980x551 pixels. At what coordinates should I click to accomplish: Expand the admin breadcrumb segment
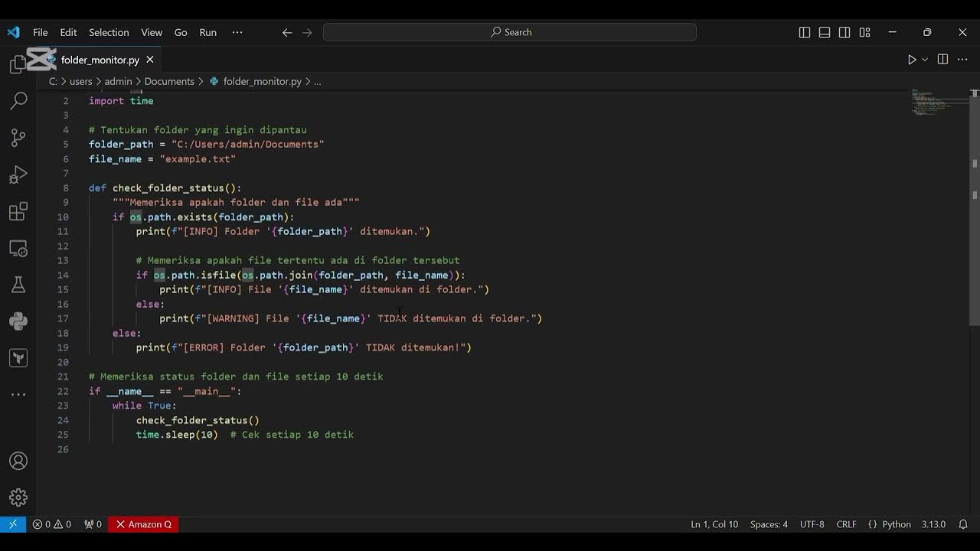118,81
